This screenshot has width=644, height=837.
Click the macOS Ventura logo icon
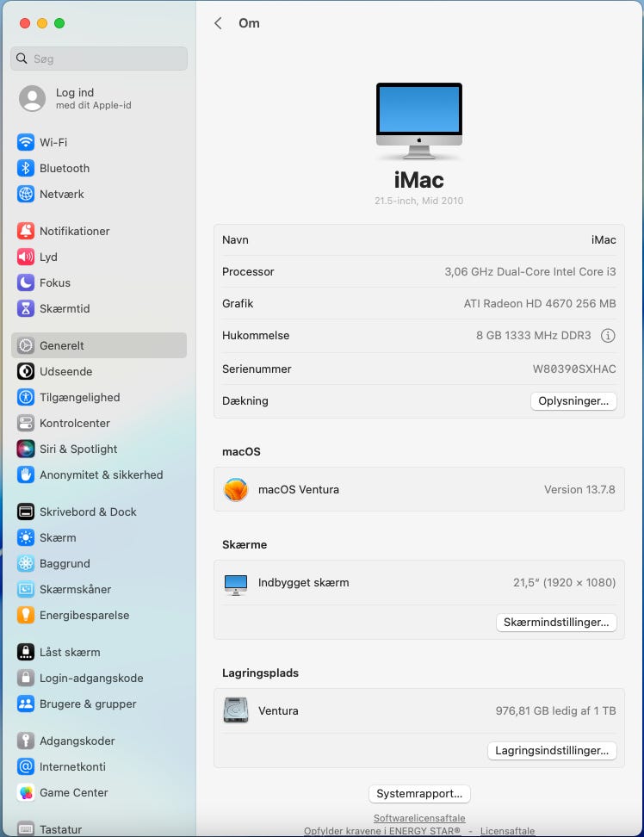(236, 489)
